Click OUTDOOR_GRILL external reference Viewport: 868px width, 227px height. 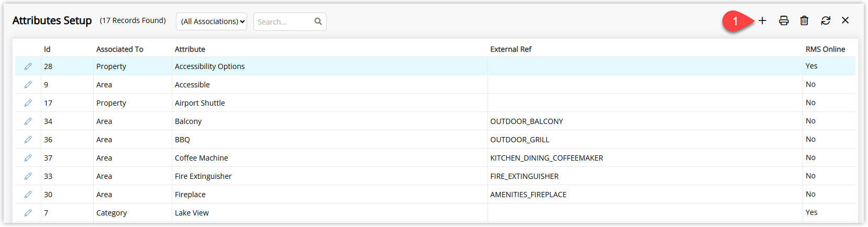tap(520, 140)
